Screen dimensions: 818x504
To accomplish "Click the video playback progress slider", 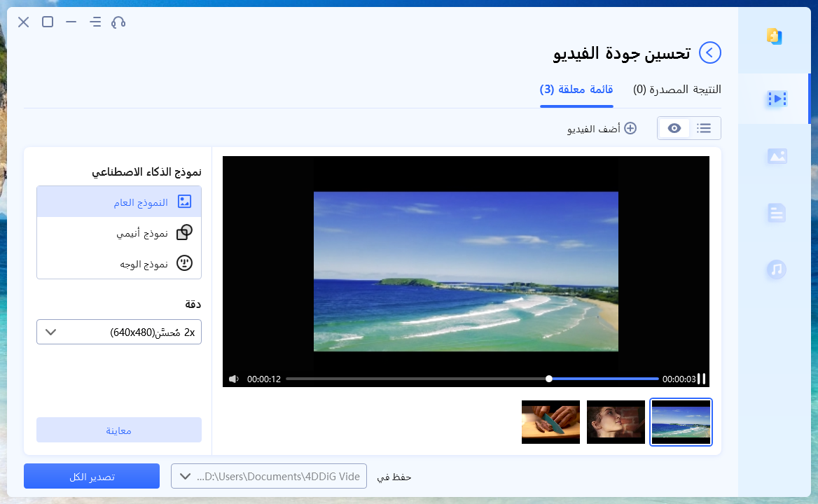I will pyautogui.click(x=473, y=379).
